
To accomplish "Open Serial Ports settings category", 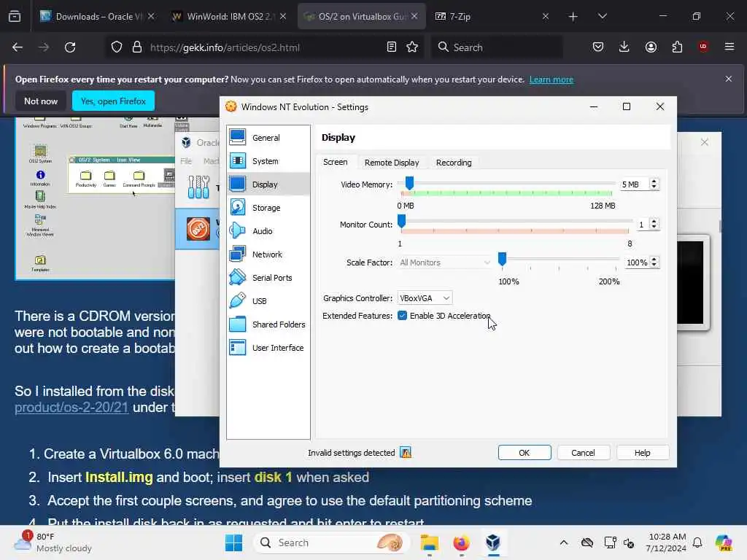I will (x=268, y=278).
